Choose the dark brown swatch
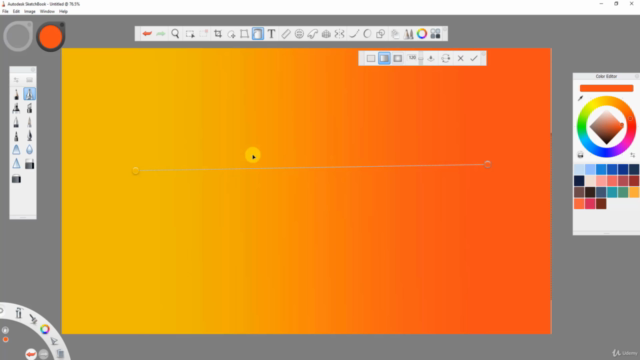This screenshot has height=360, width=640. coord(590,192)
